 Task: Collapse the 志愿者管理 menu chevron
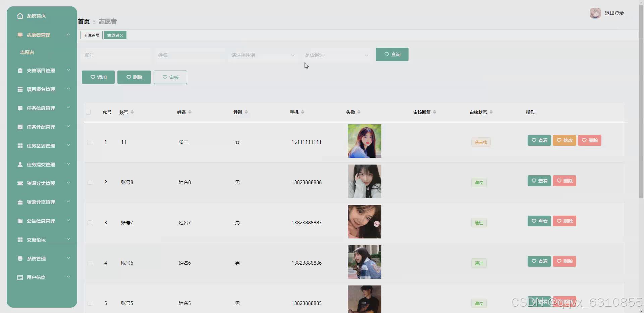point(68,35)
